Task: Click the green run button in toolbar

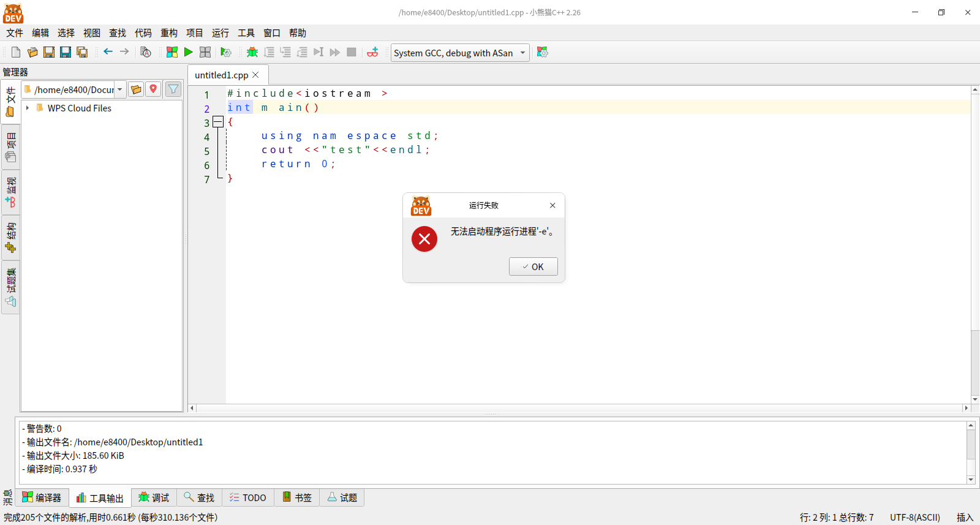Action: click(x=189, y=53)
